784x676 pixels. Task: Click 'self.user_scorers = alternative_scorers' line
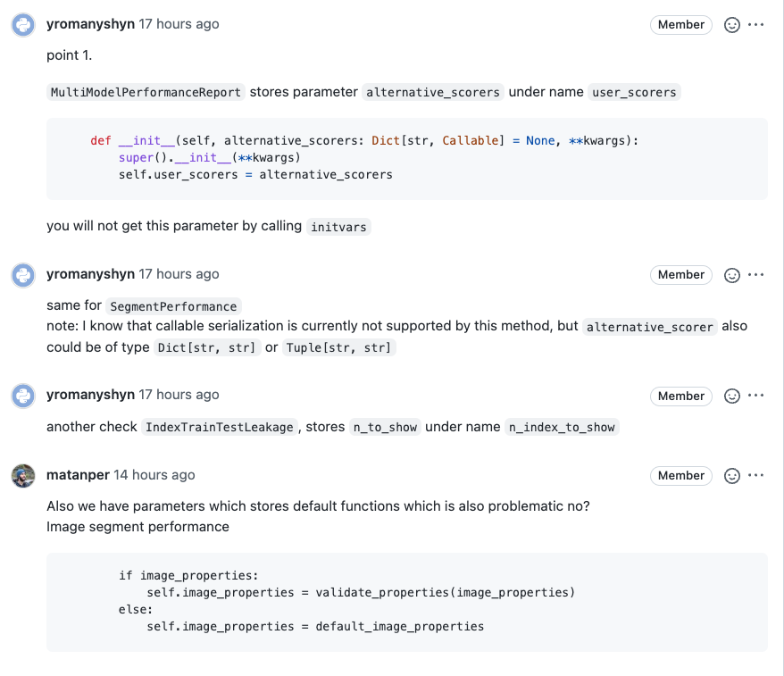255,174
